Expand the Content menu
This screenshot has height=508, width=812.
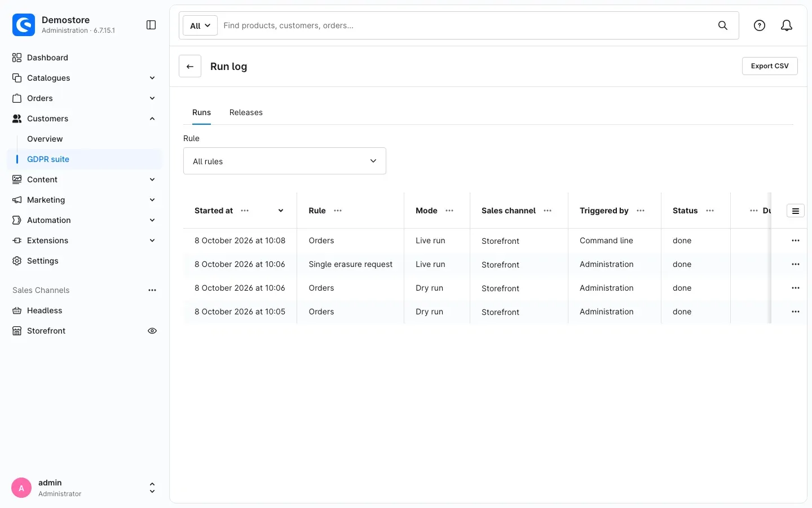click(152, 179)
